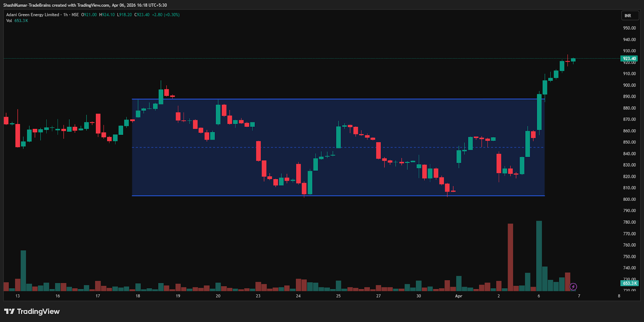The image size is (644, 322).
Task: Click the green 923.40 current price tag
Action: tap(629, 59)
